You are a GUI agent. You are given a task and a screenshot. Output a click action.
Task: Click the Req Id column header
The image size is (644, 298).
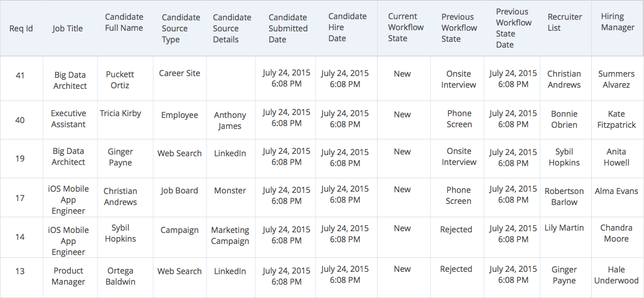coord(21,28)
